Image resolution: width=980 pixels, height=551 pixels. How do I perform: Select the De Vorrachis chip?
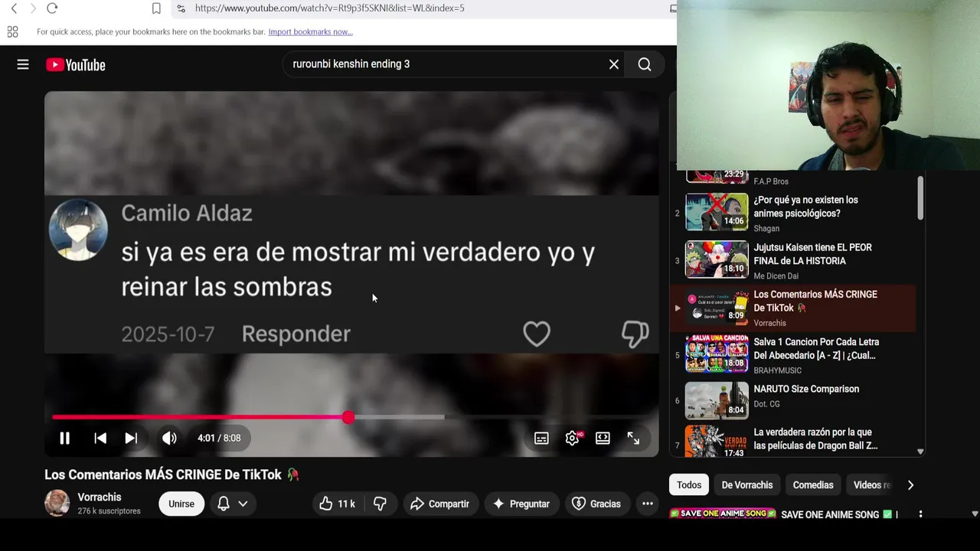(x=747, y=485)
